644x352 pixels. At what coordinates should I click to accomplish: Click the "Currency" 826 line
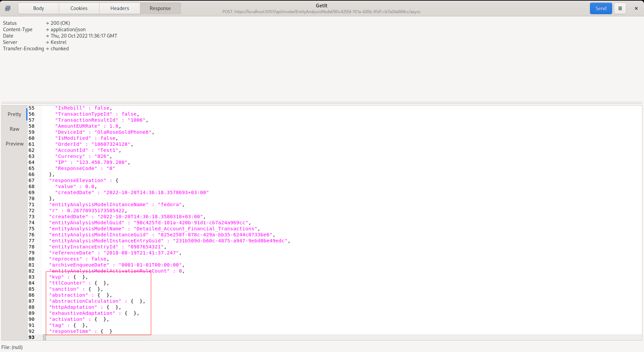coord(84,156)
